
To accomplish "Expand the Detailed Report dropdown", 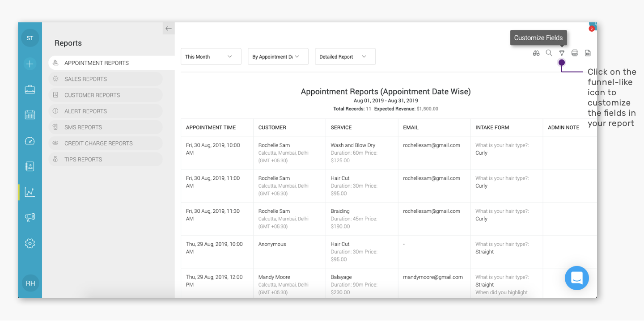I will click(345, 57).
